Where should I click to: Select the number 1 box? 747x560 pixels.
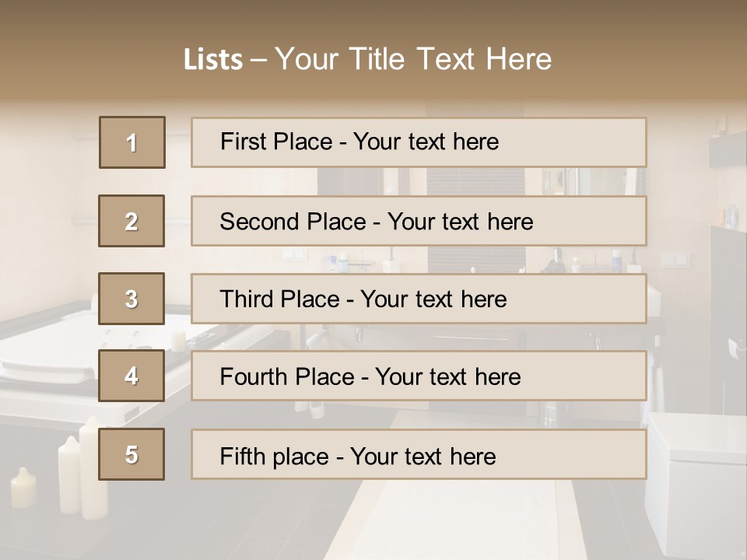click(x=132, y=142)
